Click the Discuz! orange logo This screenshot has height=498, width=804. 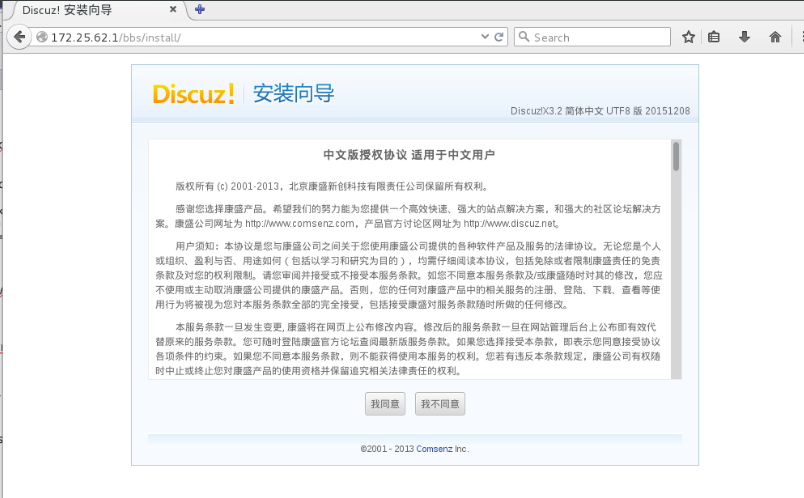(x=194, y=94)
